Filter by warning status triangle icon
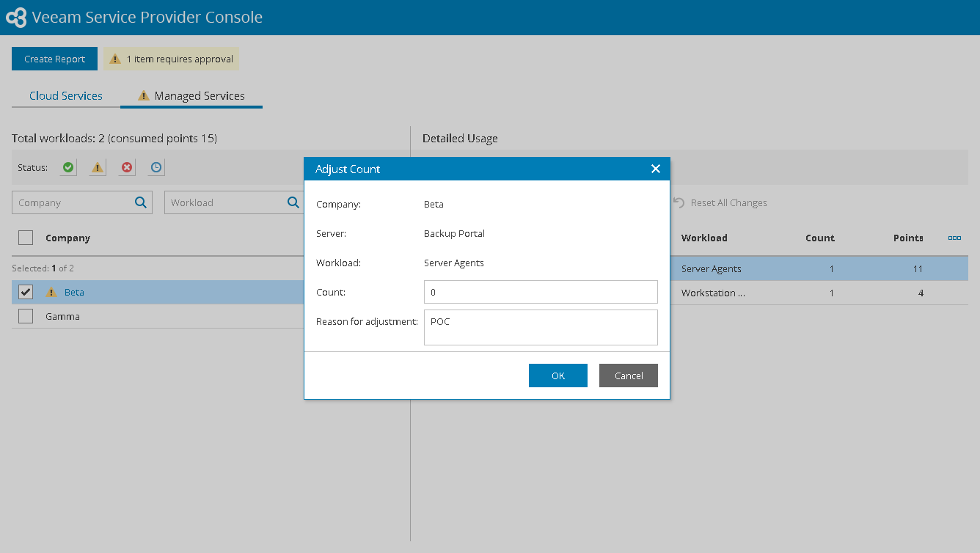The height and width of the screenshot is (553, 980). [x=98, y=168]
